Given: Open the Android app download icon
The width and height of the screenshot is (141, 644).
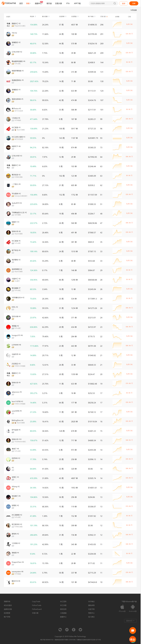Looking at the screenshot, I should tap(133, 607).
